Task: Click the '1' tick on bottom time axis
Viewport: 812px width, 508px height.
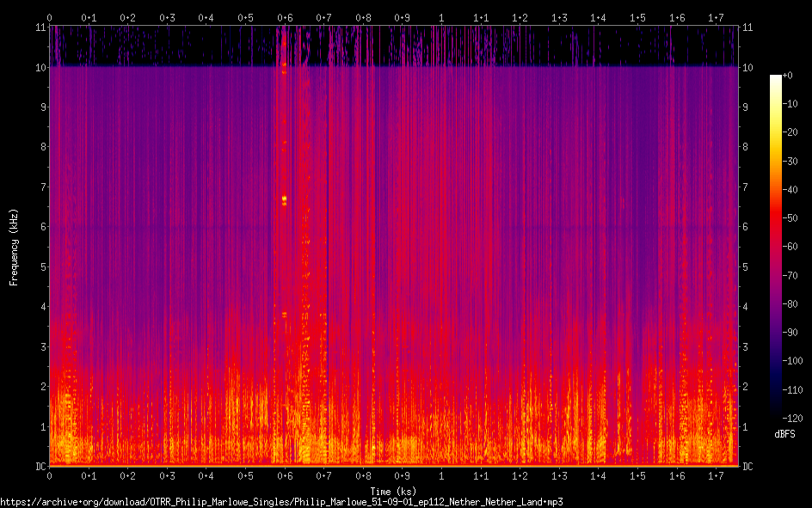Action: pyautogui.click(x=441, y=475)
